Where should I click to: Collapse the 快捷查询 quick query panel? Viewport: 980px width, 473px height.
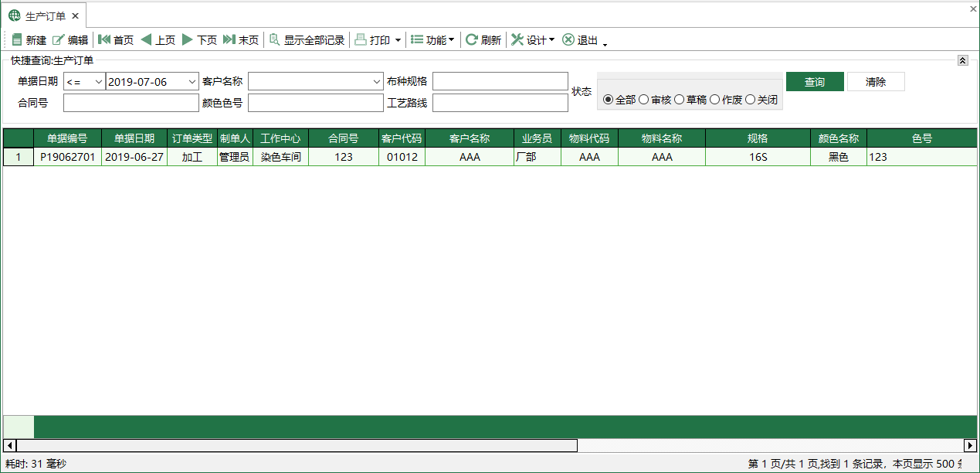point(962,60)
